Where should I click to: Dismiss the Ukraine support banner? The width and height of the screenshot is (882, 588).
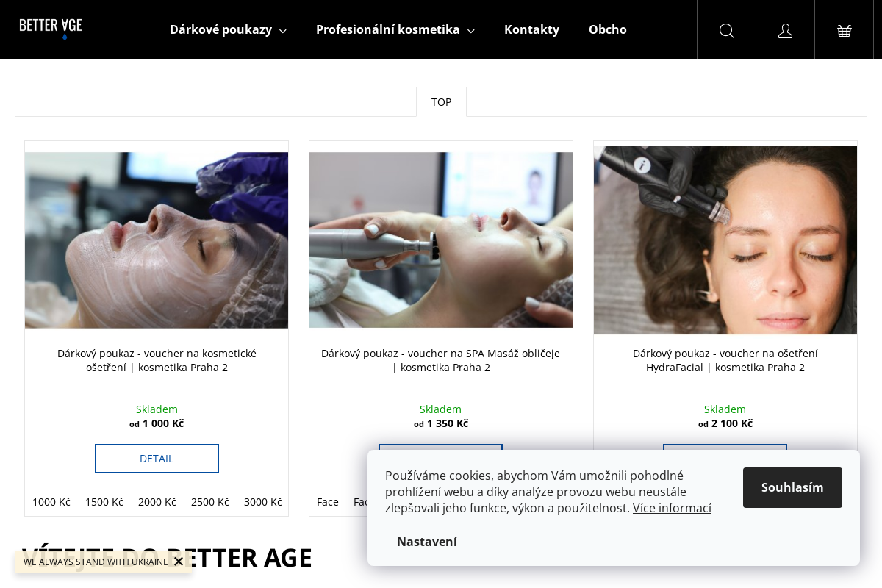(x=178, y=562)
